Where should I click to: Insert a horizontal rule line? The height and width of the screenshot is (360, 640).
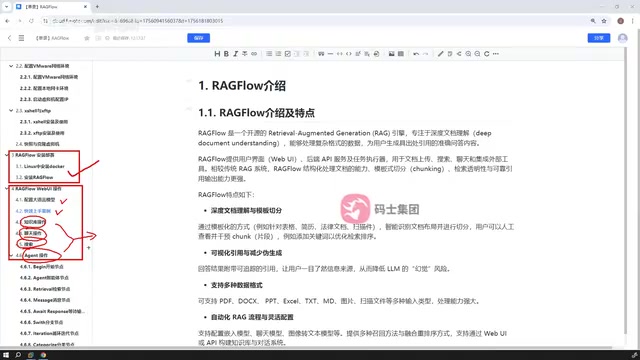coord(330,54)
